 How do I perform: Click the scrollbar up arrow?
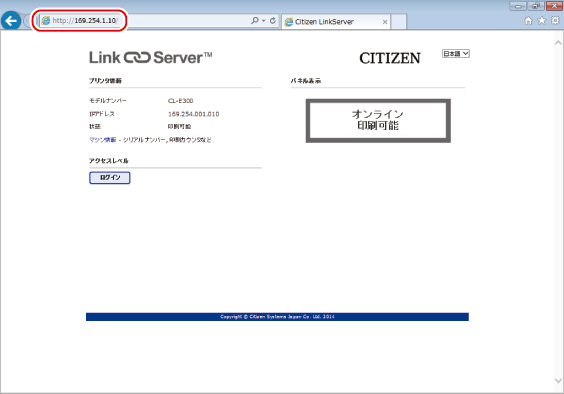click(x=558, y=43)
